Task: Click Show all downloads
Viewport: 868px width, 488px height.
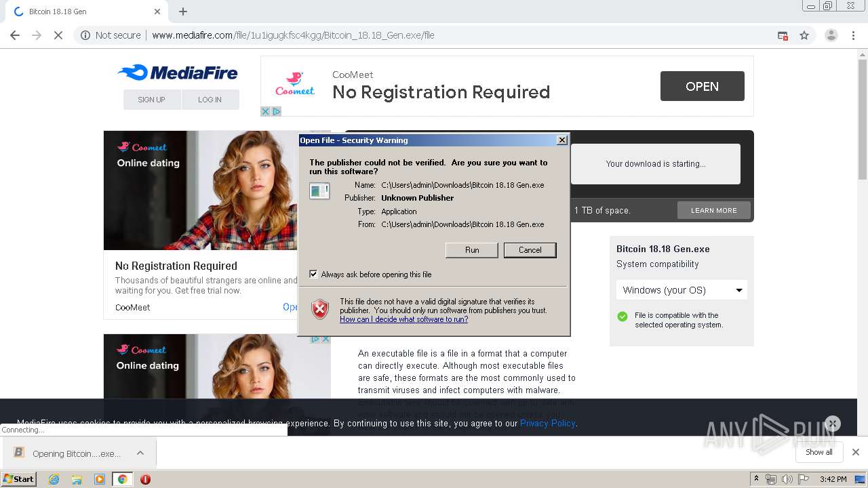Action: pyautogui.click(x=818, y=452)
